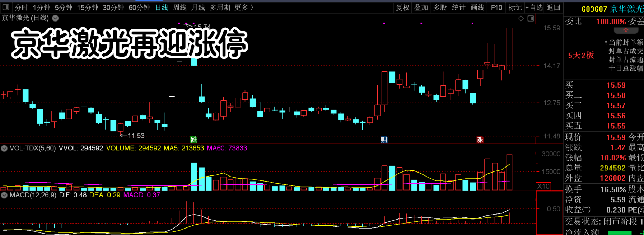Click the 买二 price 15.58
The image size is (644, 235).
[x=616, y=95]
